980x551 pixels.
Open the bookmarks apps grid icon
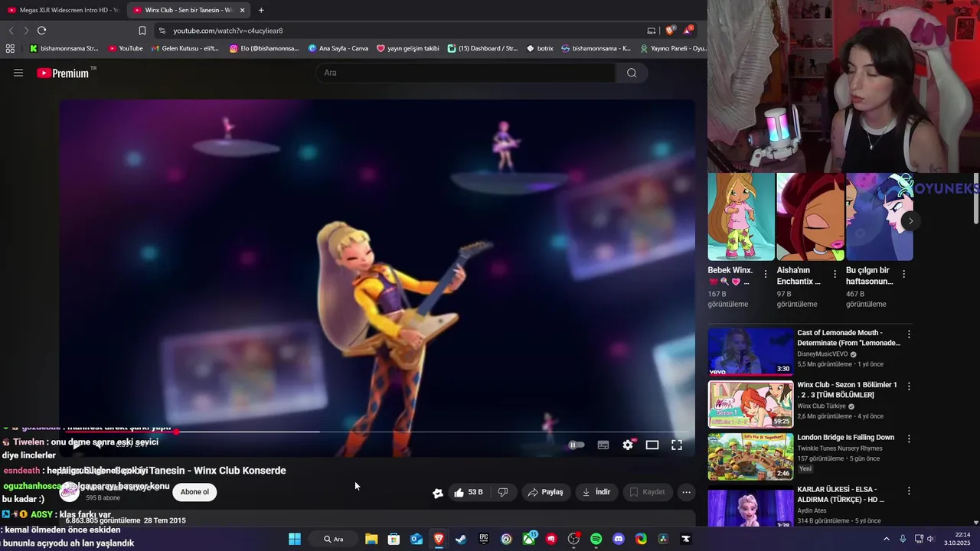pyautogui.click(x=10, y=48)
